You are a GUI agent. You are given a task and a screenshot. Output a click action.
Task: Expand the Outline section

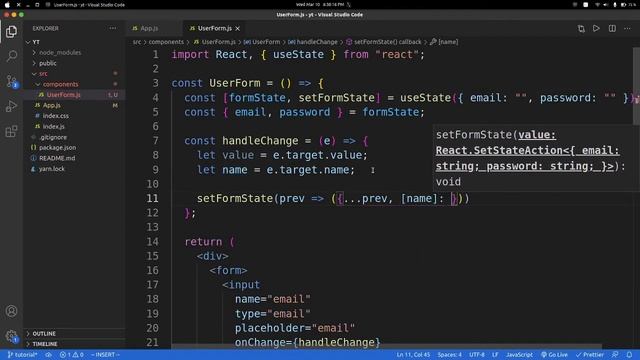click(44, 333)
